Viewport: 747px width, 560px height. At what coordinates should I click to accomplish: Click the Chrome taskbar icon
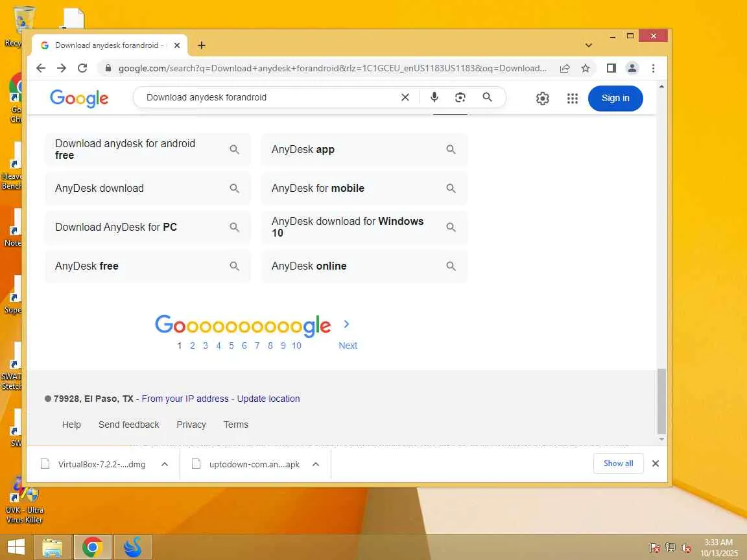[x=93, y=546]
